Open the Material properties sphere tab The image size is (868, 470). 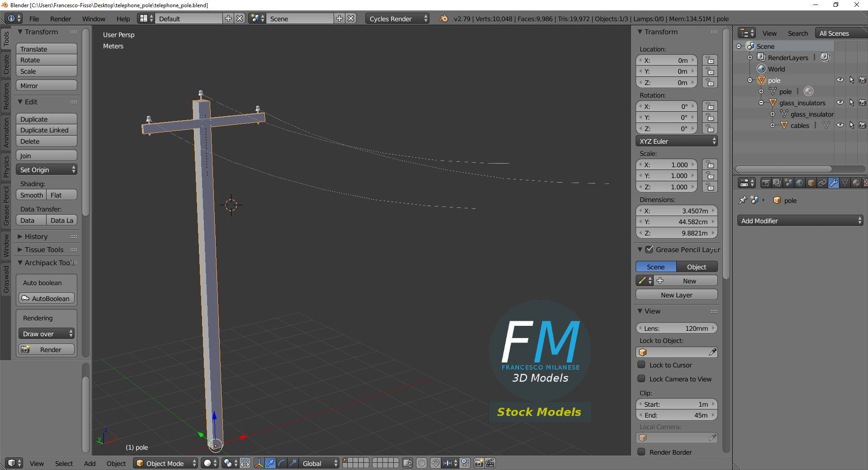click(856, 183)
